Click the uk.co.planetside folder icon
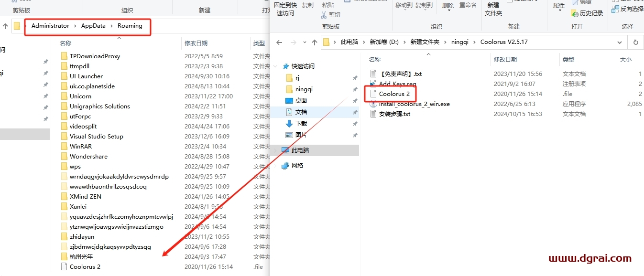Viewport: 644px width, 276px height. (x=65, y=86)
